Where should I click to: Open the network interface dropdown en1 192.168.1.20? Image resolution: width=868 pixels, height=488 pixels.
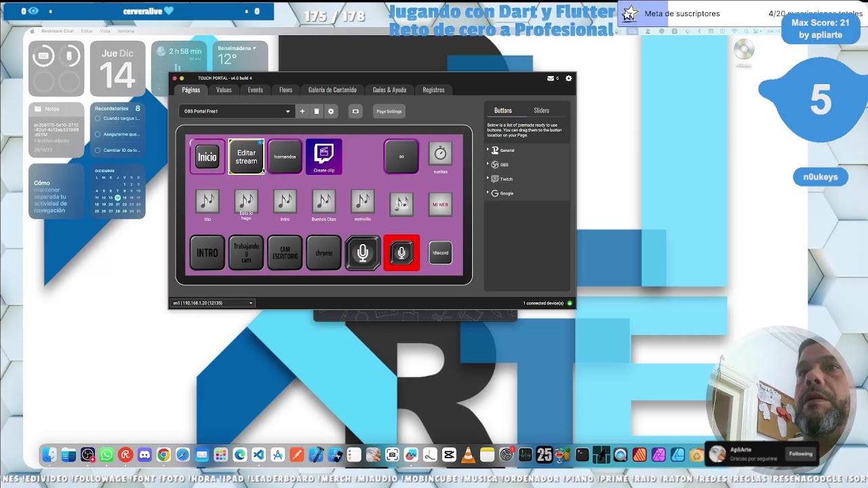pyautogui.click(x=213, y=303)
